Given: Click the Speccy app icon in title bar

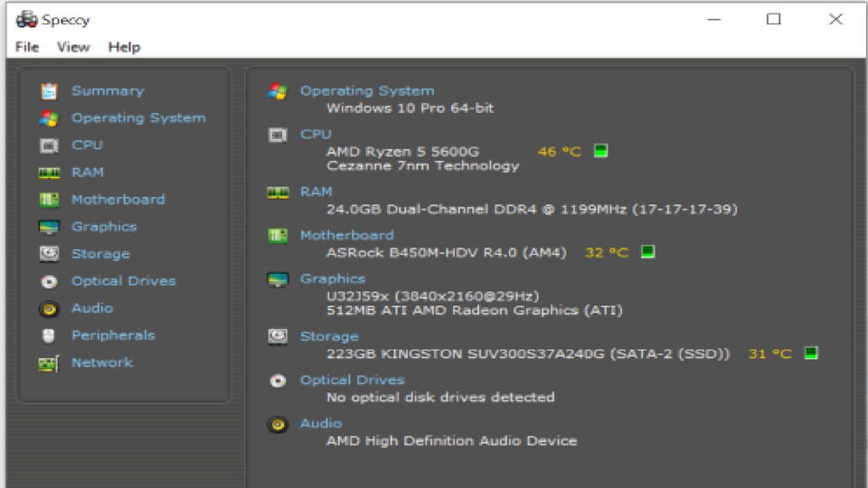Looking at the screenshot, I should click(x=26, y=19).
